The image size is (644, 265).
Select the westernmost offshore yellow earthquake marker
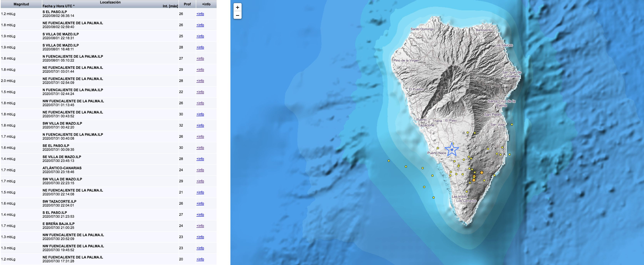(389, 161)
